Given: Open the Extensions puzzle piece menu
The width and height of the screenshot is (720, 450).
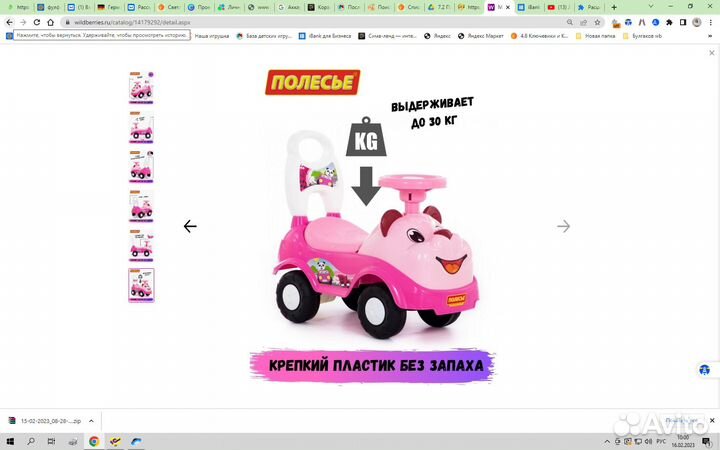Looking at the screenshot, I should (x=669, y=22).
